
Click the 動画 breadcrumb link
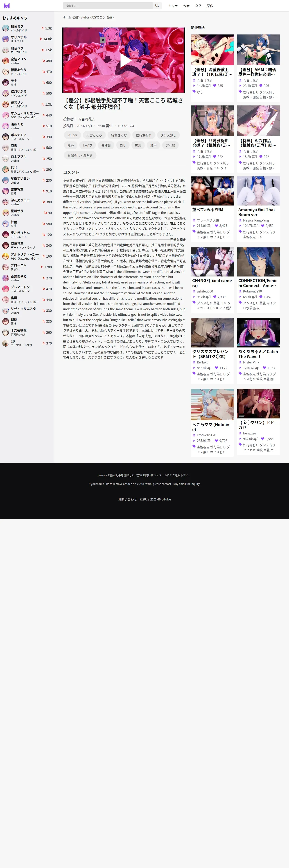pos(110,18)
